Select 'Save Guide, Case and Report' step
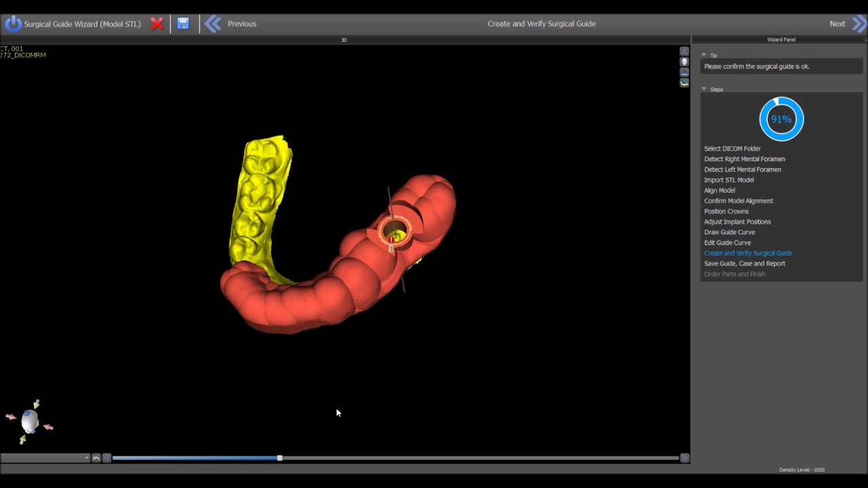Screen dimensions: 868x488 coord(745,264)
